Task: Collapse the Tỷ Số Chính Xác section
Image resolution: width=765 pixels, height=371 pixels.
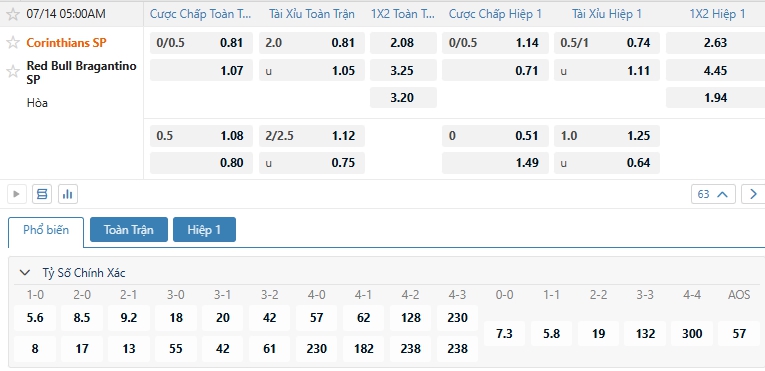Action: point(25,273)
